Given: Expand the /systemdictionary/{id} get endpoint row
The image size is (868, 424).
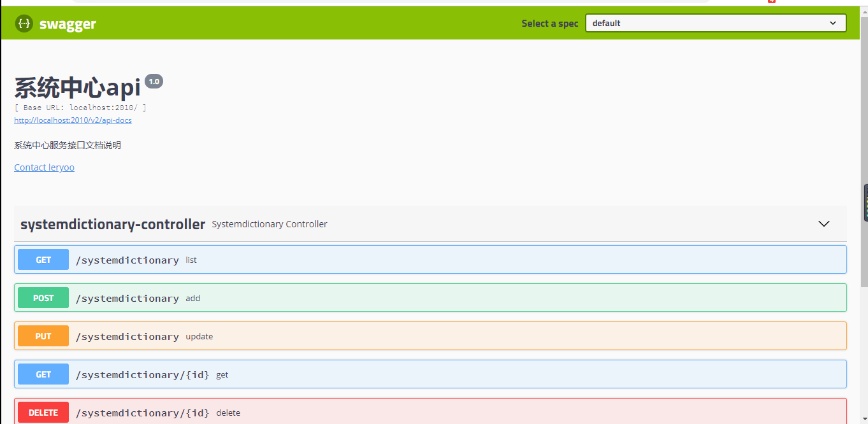Looking at the screenshot, I should tap(446, 374).
